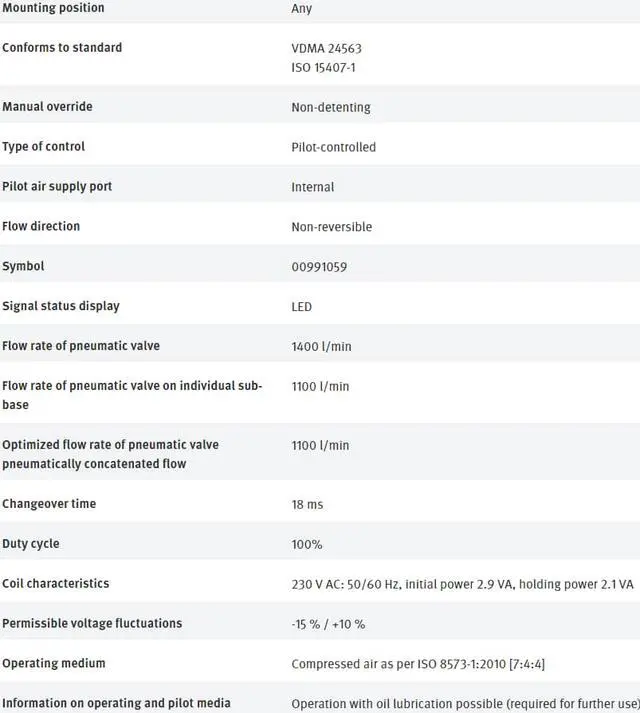Click the "Manual override" label

point(46,107)
